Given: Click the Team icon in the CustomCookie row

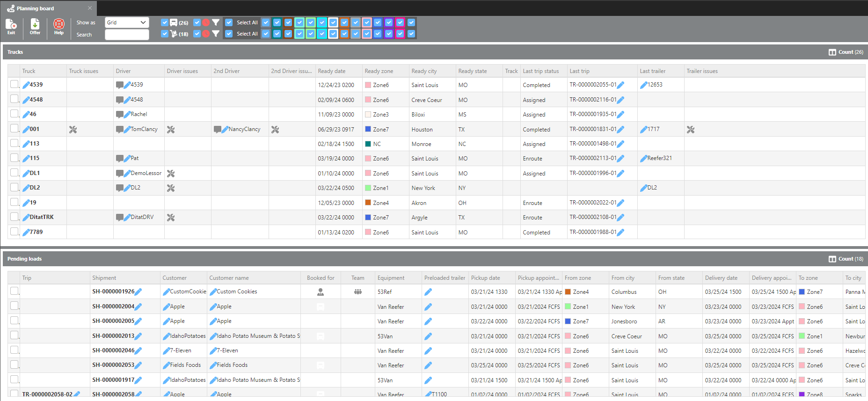Looking at the screenshot, I should pos(358,292).
